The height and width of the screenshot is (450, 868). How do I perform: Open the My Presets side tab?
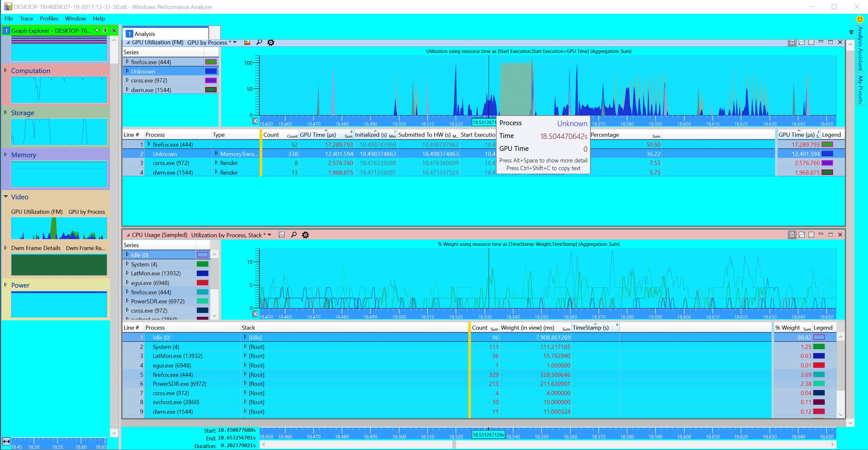[860, 90]
